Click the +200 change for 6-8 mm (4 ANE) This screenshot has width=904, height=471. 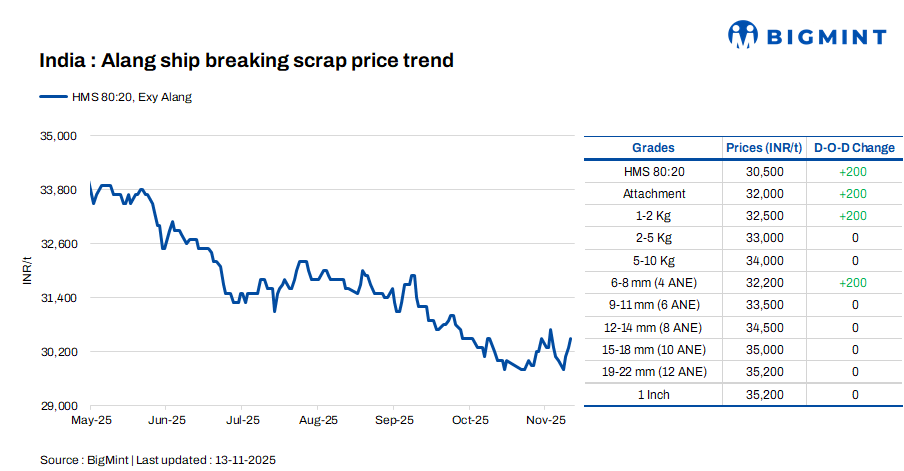click(x=854, y=283)
